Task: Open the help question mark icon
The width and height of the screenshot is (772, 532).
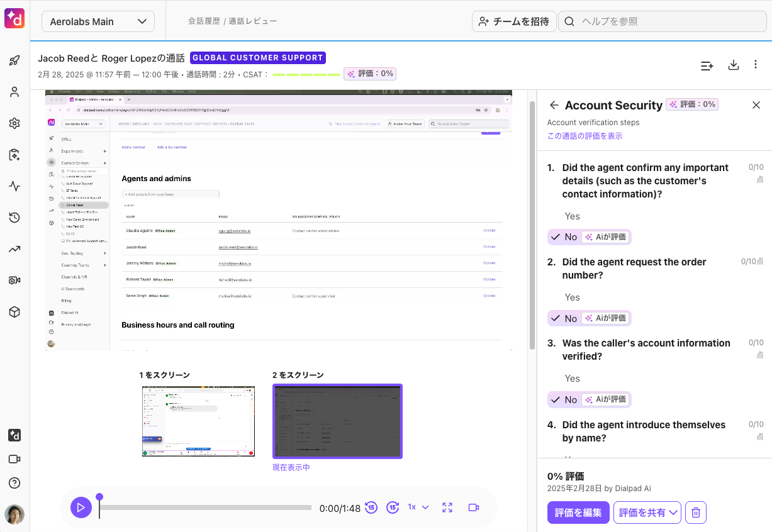Action: coord(14,483)
